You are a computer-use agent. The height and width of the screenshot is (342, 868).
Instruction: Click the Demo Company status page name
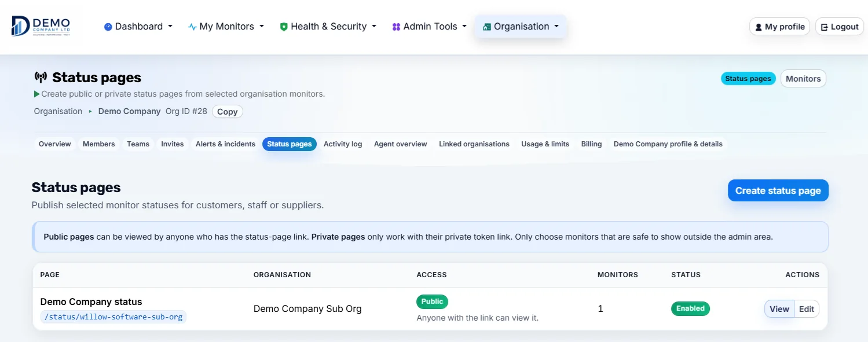[x=91, y=301]
